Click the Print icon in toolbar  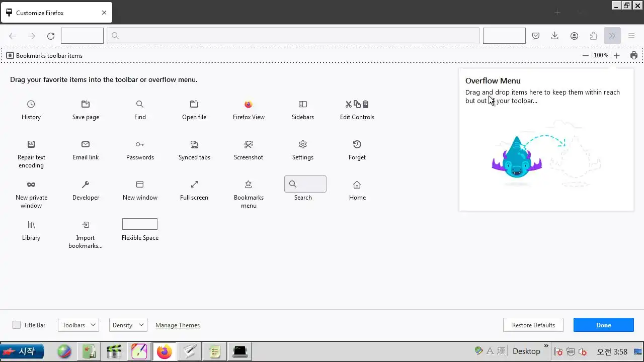pyautogui.click(x=634, y=55)
